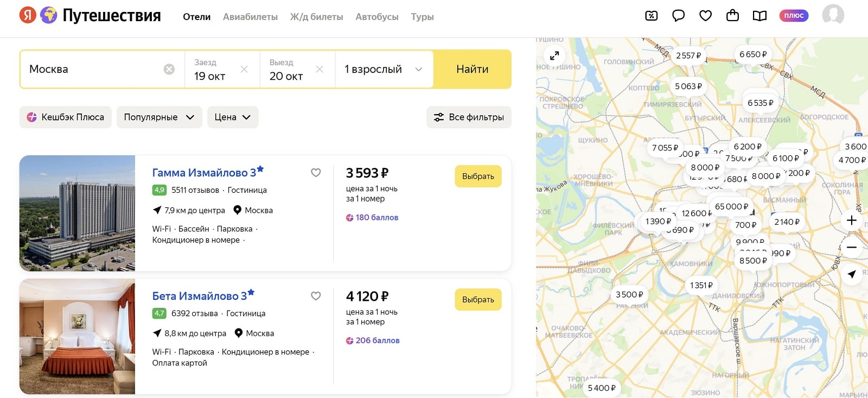Image resolution: width=868 pixels, height=398 pixels.
Task: Switch to the Автобусы tab
Action: coord(377,17)
